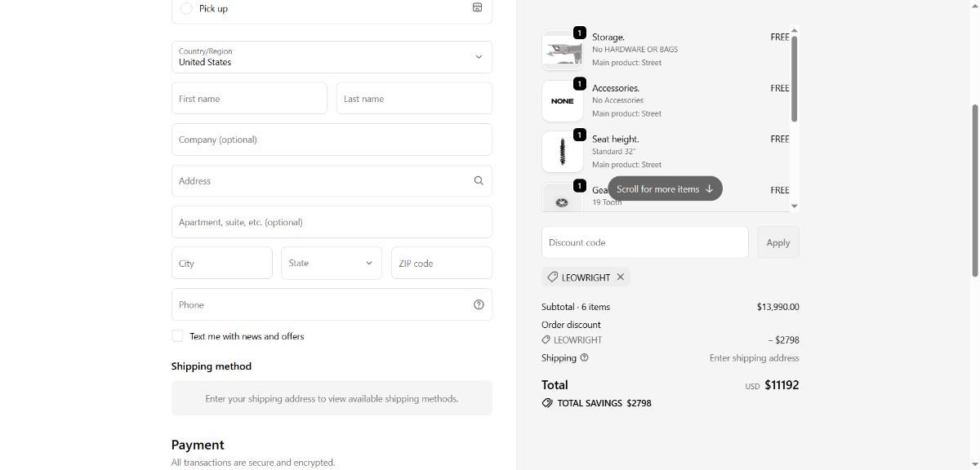Click the address search magnifier icon

click(479, 181)
